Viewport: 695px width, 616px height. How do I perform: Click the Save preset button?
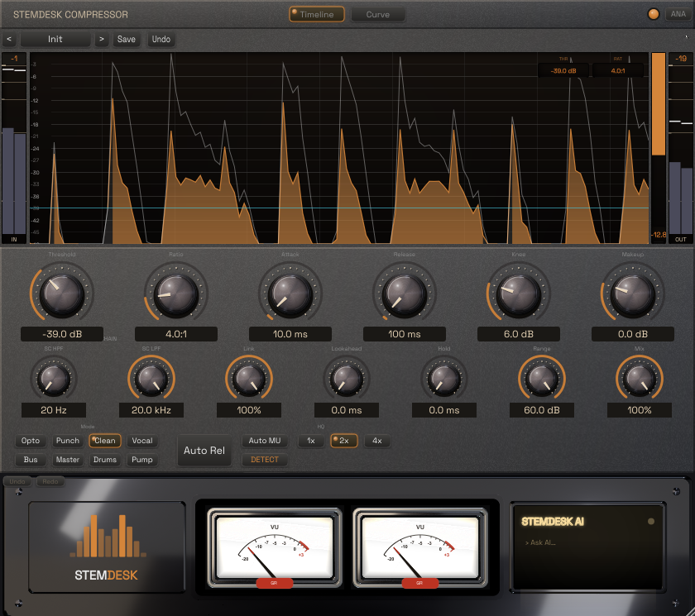point(127,39)
